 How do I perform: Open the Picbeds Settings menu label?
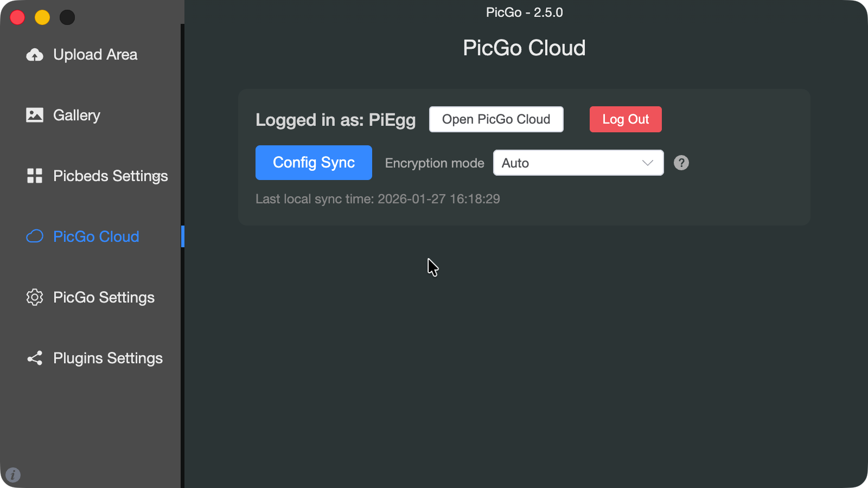coord(111,176)
